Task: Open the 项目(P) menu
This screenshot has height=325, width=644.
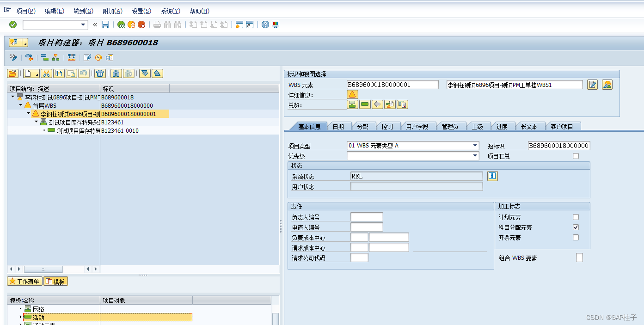Action: 25,11
